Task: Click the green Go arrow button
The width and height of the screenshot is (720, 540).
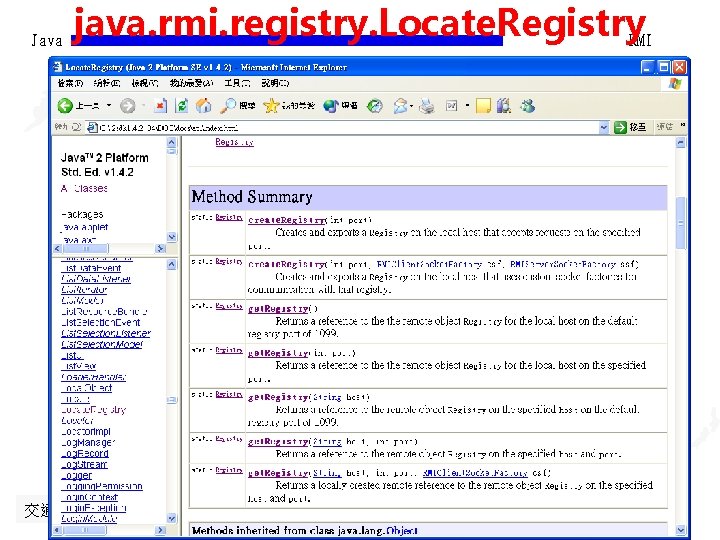Action: [620, 127]
